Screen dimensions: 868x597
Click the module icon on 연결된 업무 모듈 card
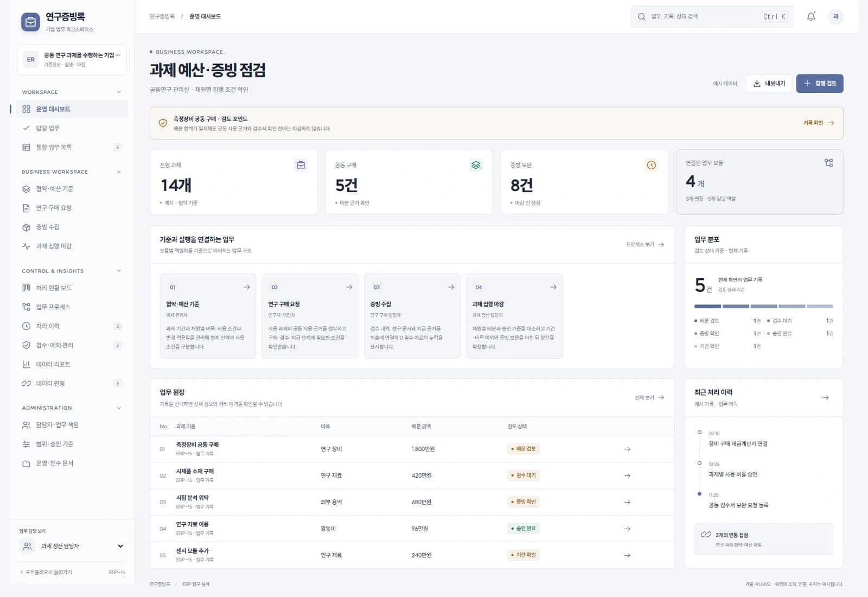click(828, 163)
